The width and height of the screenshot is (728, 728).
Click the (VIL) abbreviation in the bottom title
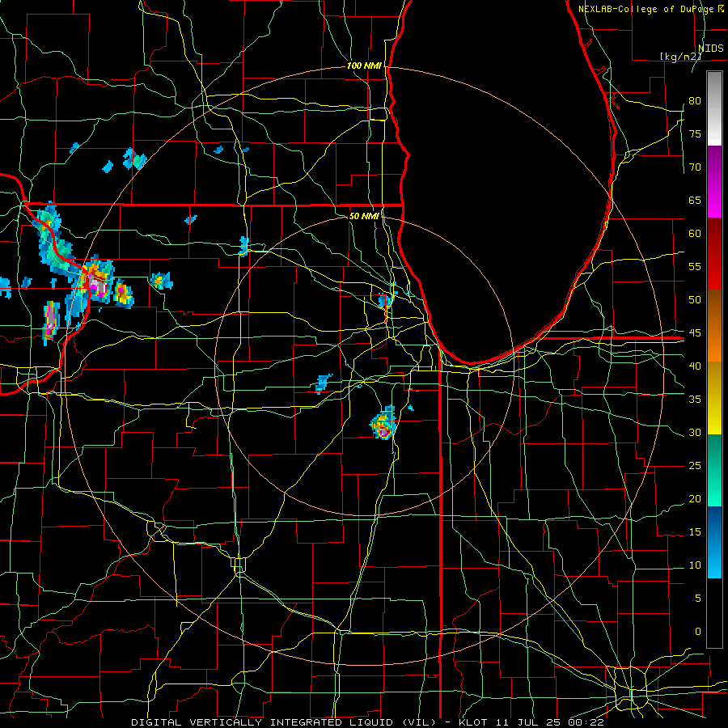click(x=419, y=722)
